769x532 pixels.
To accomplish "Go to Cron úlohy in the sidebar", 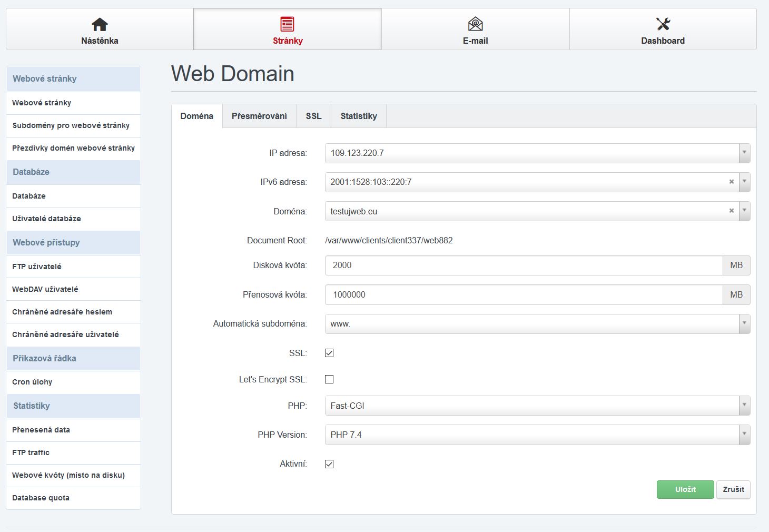I will click(x=32, y=382).
